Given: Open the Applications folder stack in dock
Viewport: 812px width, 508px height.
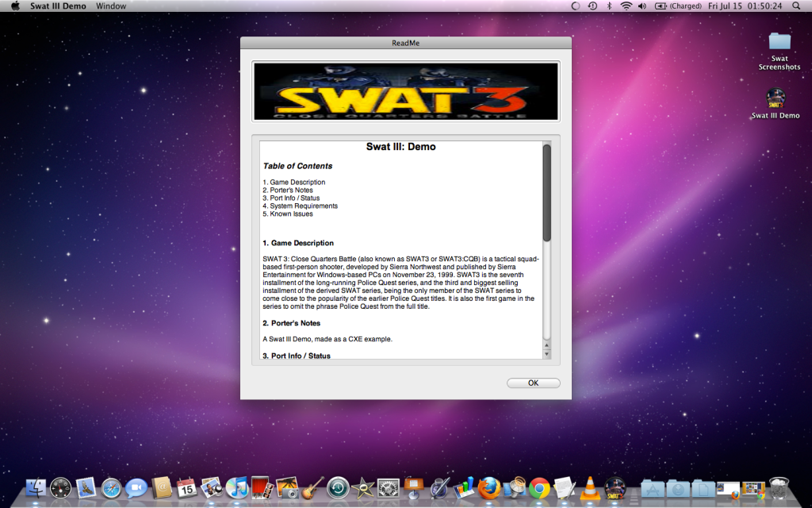Looking at the screenshot, I should (x=653, y=489).
